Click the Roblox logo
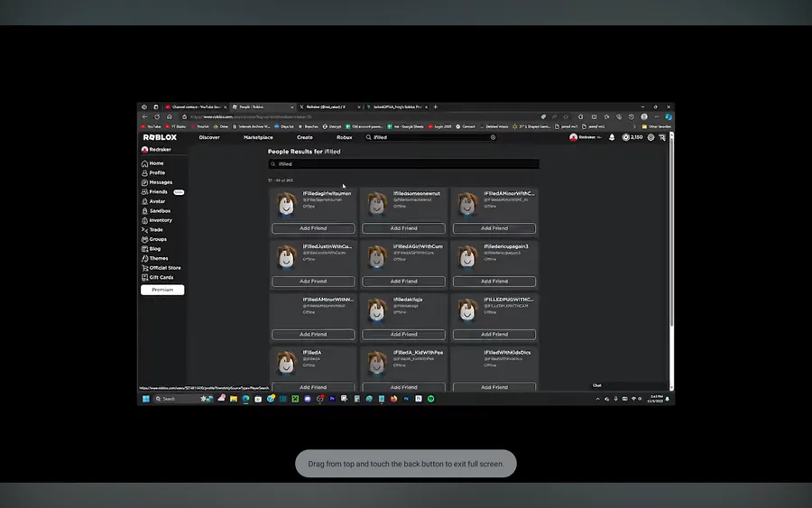 [x=160, y=137]
